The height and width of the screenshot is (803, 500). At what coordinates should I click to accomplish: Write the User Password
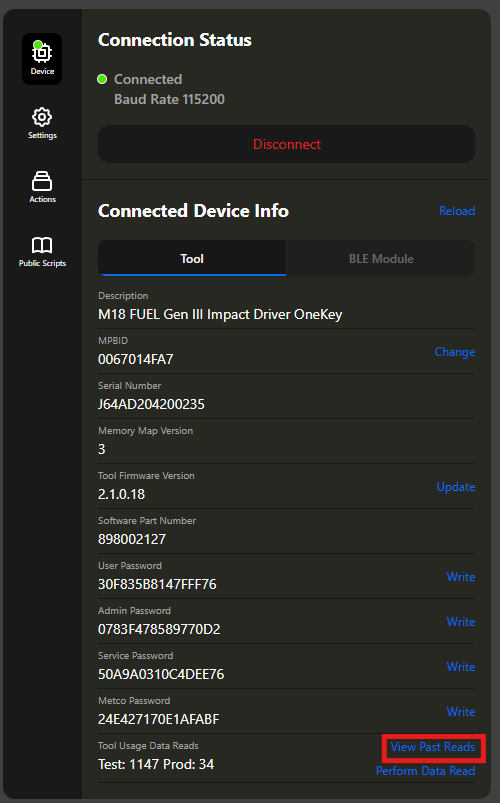461,577
